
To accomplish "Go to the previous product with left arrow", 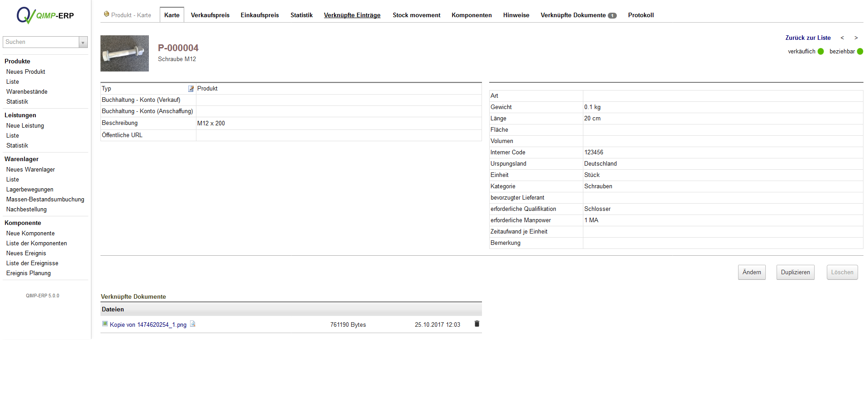I will (842, 38).
